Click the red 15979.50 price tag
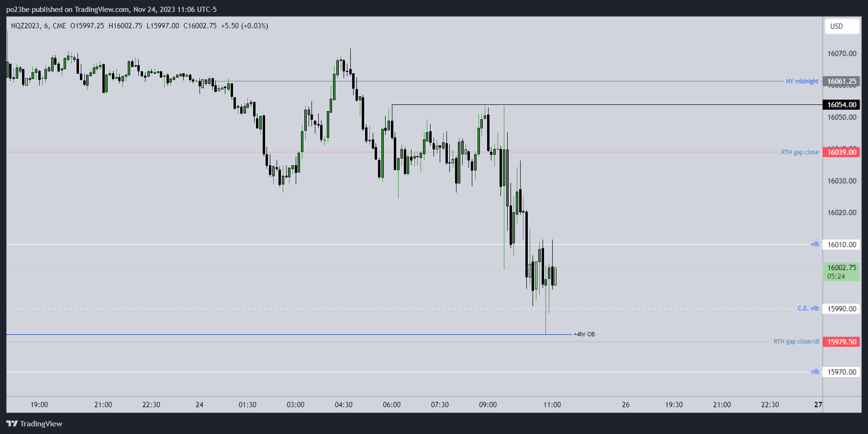The width and height of the screenshot is (868, 434). 841,342
